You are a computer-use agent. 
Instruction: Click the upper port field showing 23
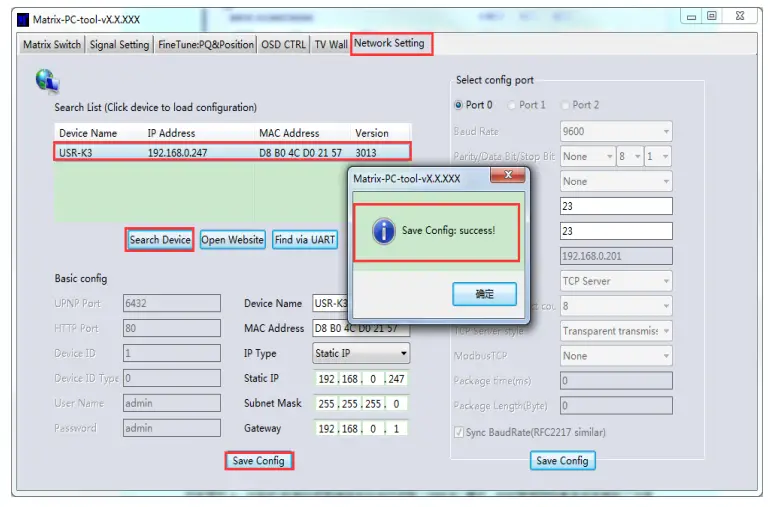pyautogui.click(x=616, y=206)
